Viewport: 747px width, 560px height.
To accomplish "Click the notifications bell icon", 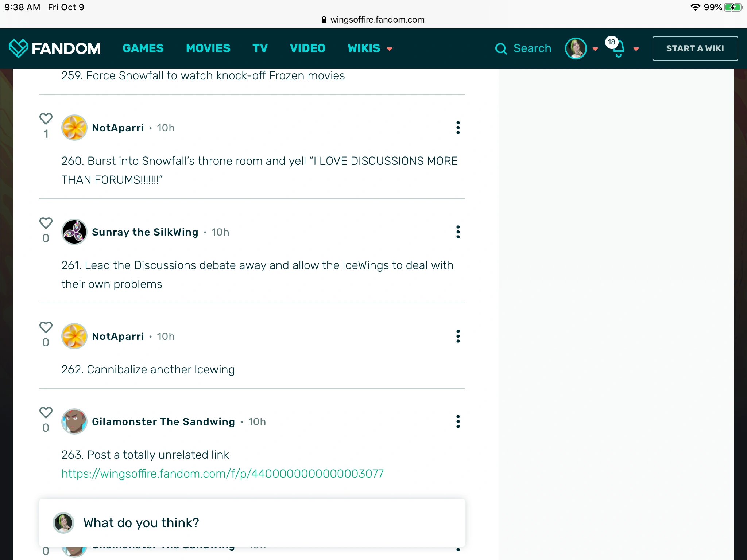I will (618, 49).
